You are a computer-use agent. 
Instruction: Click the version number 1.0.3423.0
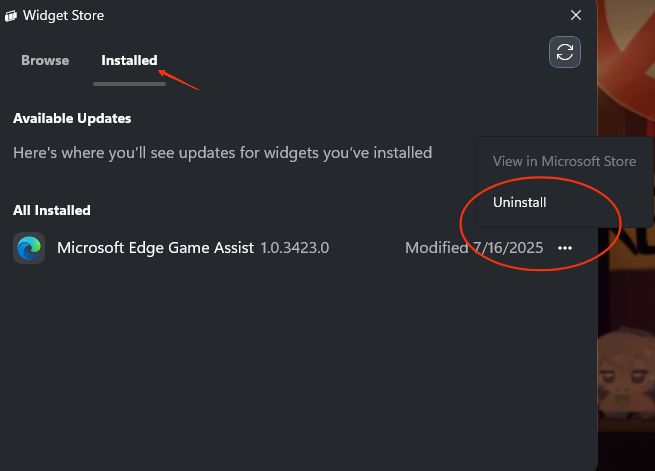click(295, 248)
